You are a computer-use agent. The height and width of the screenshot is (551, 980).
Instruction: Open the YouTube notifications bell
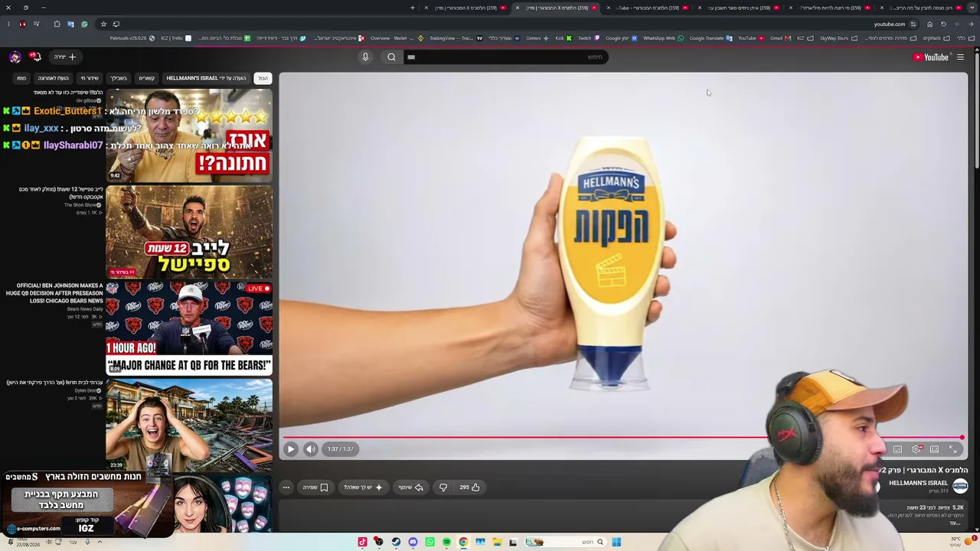tap(35, 57)
